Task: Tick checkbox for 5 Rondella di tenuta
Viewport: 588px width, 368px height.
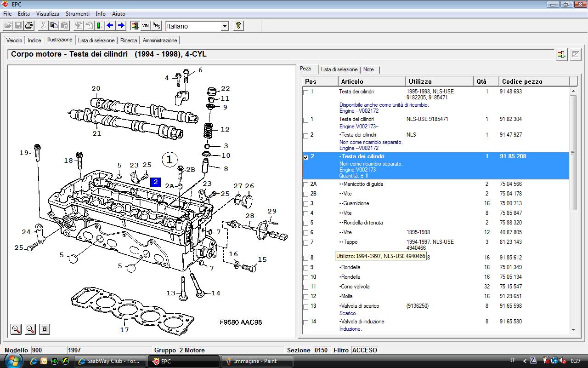Action: coord(306,224)
